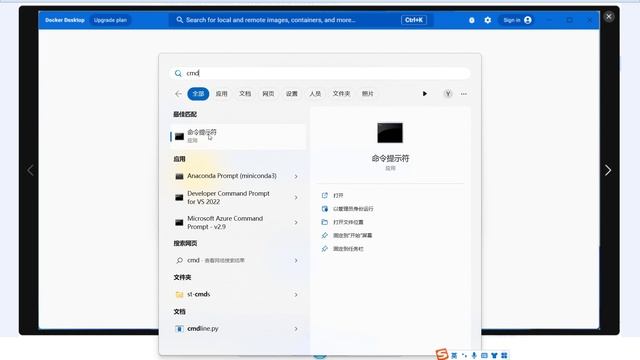Select the 设置 filter tab
The height and width of the screenshot is (360, 640).
point(292,94)
